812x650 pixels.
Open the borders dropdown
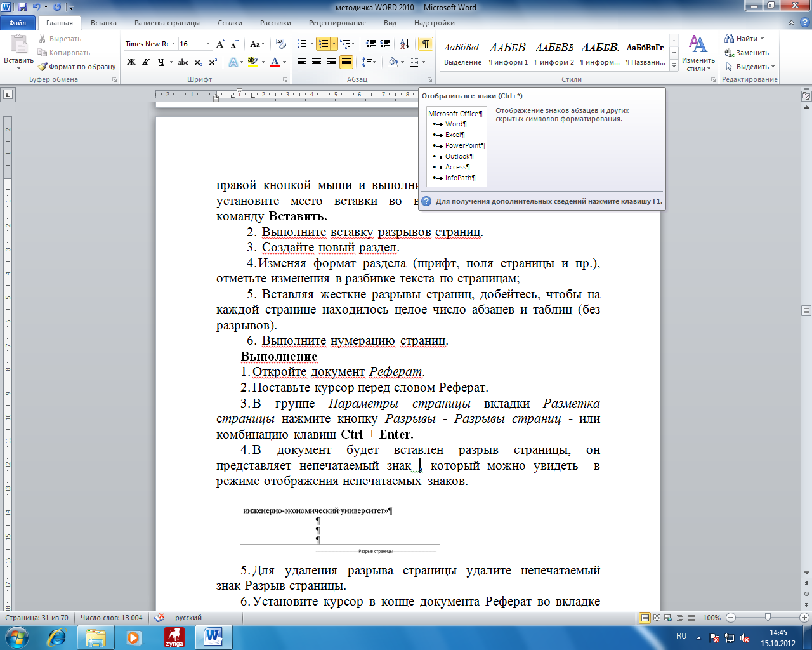click(417, 62)
